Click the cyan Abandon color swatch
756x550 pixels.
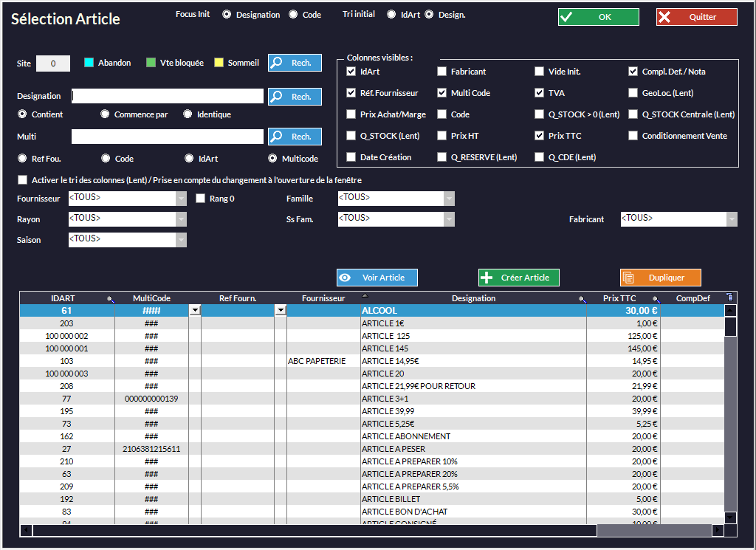[89, 63]
